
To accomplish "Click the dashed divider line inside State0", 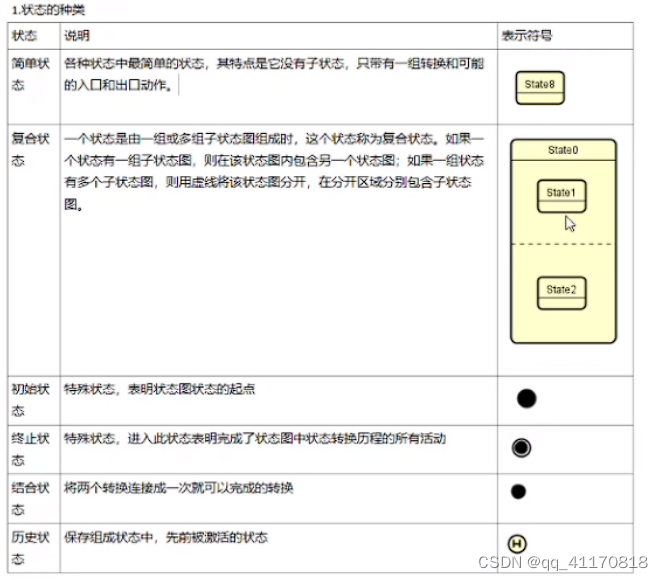I will point(563,244).
